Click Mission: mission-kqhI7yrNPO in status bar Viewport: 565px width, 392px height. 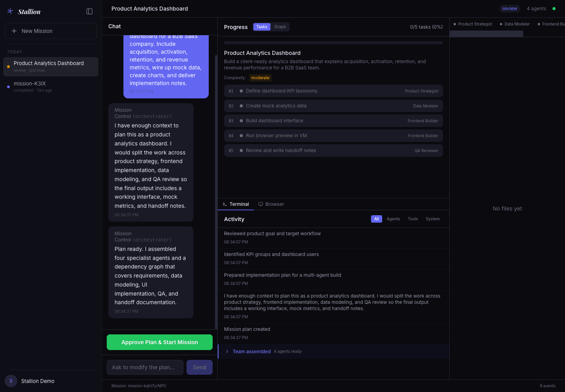coord(139,386)
